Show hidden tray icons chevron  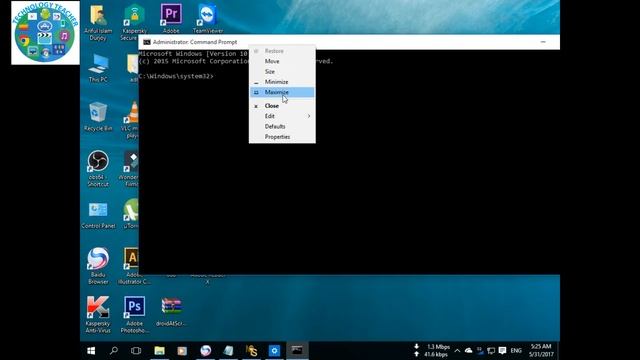458,351
